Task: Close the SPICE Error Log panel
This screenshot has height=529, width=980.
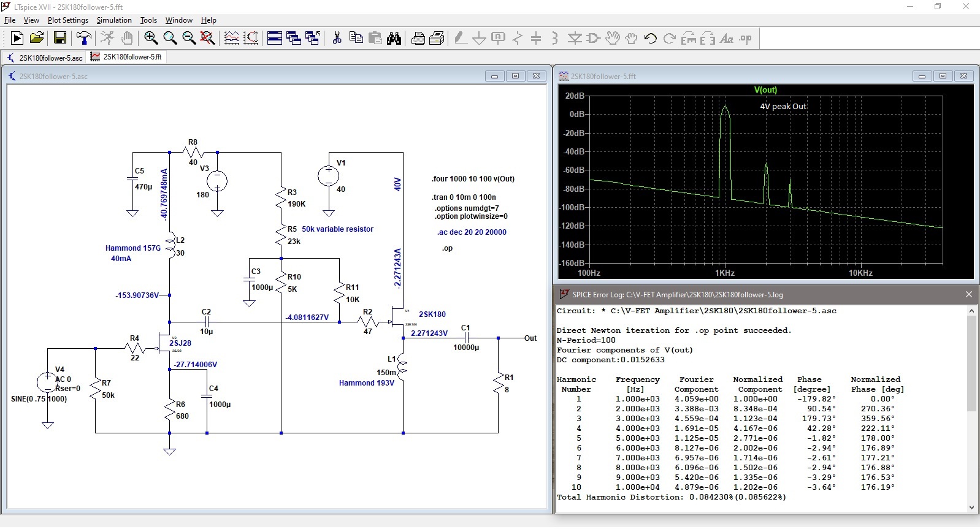Action: [x=969, y=294]
